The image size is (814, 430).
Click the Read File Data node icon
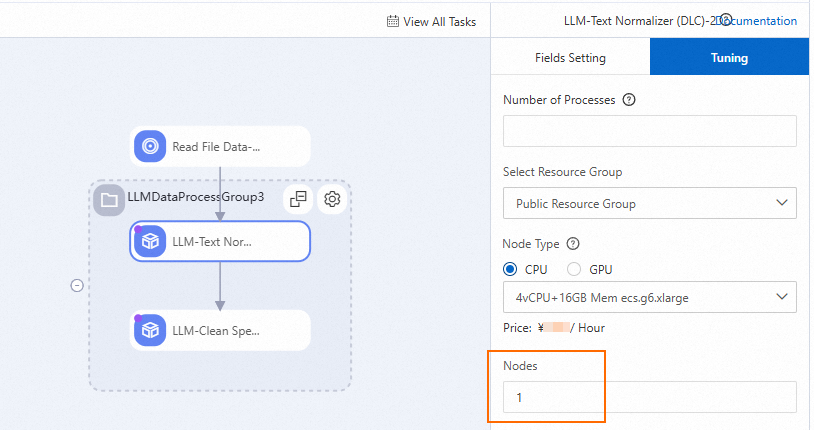(x=150, y=146)
